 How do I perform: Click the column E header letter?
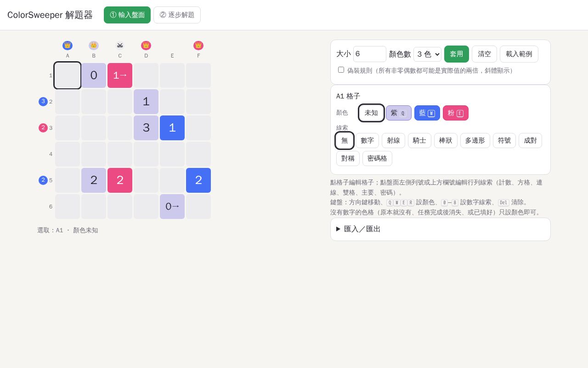(172, 56)
